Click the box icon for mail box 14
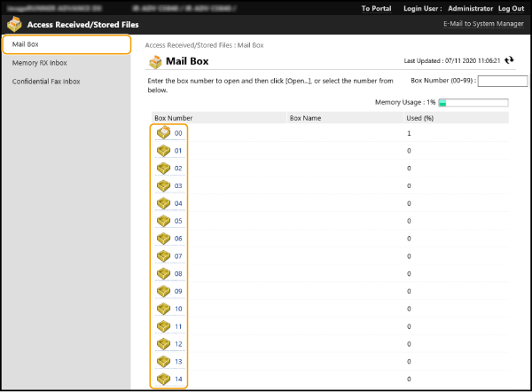The image size is (532, 392). pos(163,380)
